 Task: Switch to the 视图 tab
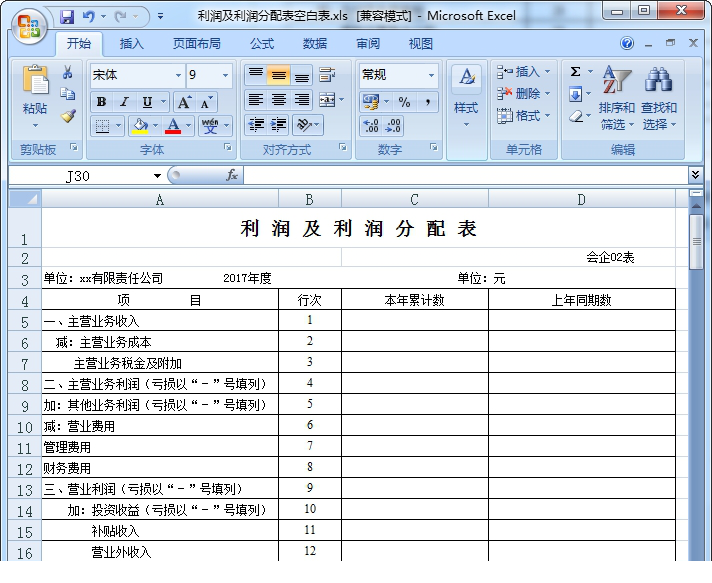point(420,44)
